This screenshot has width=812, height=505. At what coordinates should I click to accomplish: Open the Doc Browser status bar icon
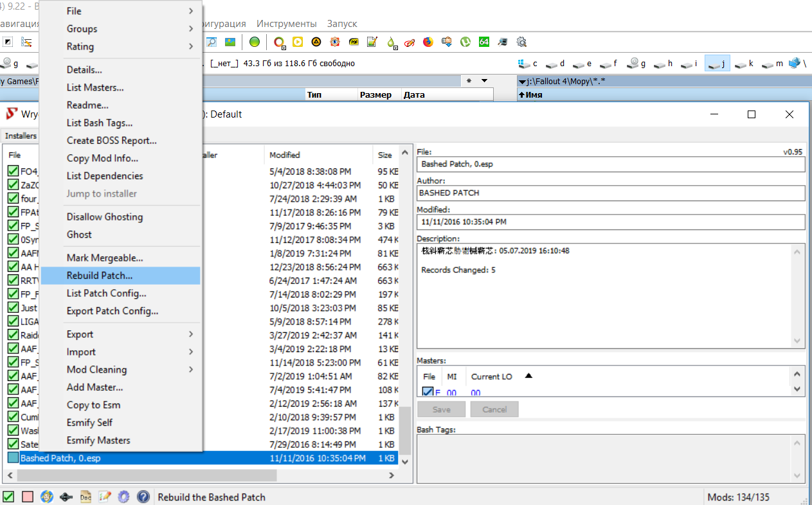[85, 497]
